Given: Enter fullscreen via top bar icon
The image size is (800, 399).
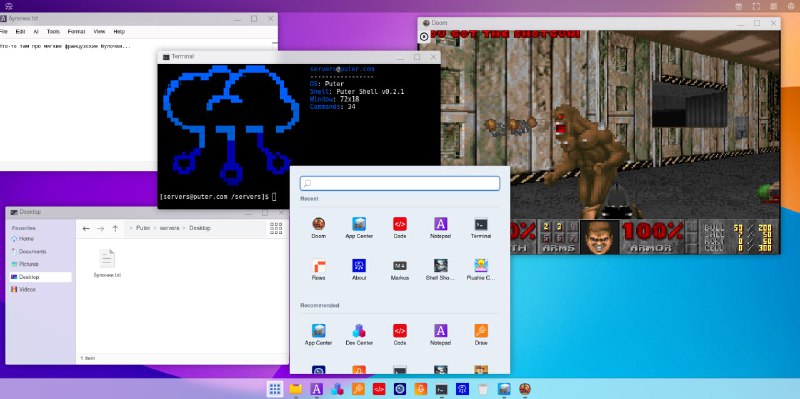Looking at the screenshot, I should [757, 6].
